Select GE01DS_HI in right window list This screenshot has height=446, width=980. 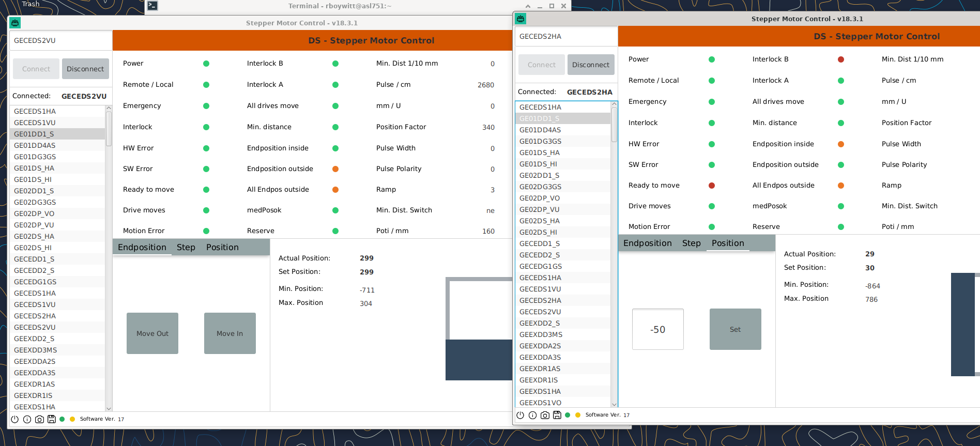coord(563,164)
